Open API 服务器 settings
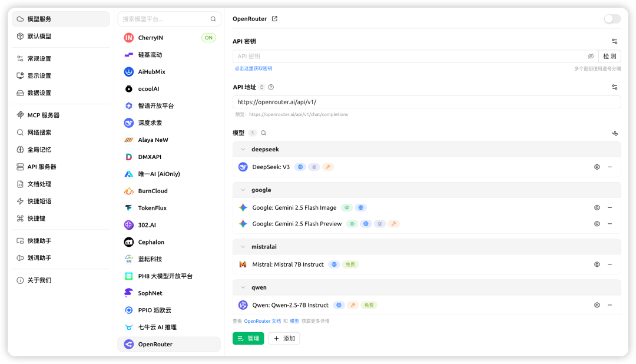 tap(61, 167)
